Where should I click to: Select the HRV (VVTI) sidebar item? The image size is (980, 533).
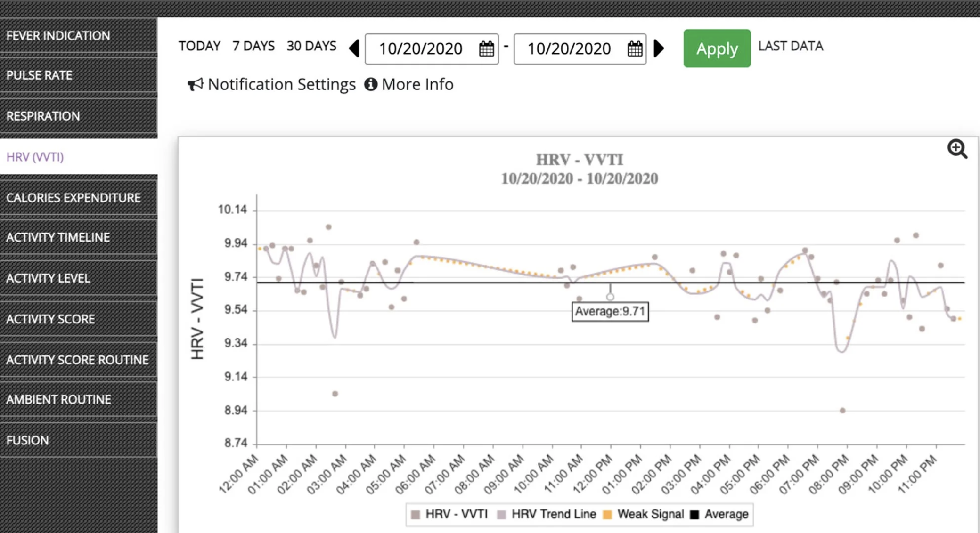pos(35,158)
